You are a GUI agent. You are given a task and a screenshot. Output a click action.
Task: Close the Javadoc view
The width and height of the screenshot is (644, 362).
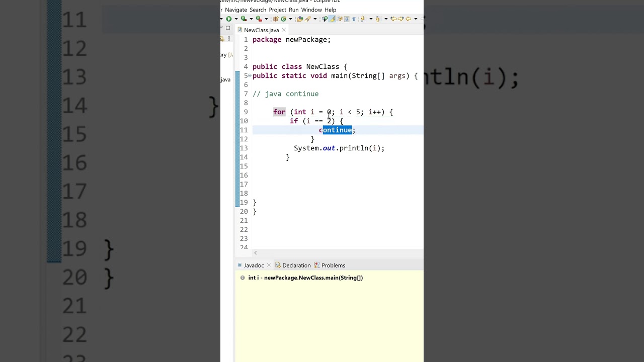(x=269, y=265)
